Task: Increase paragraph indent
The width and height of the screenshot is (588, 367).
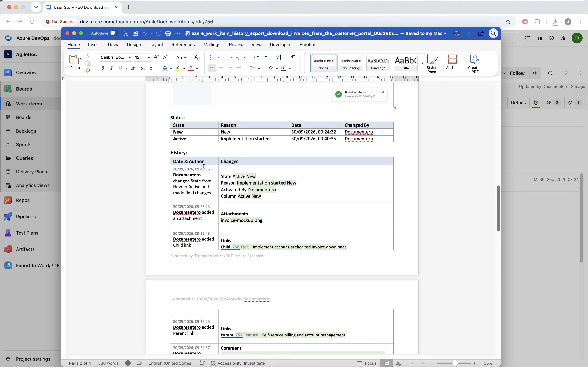Action: [x=265, y=57]
